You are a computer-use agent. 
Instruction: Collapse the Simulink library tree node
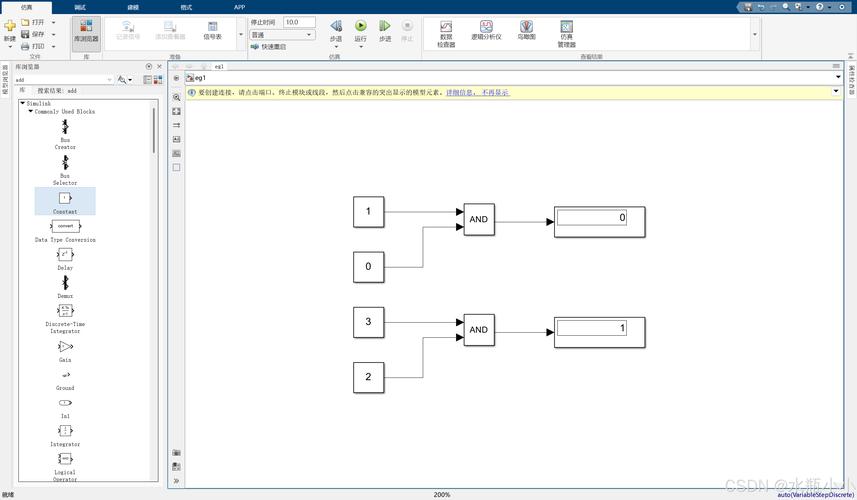tap(22, 103)
